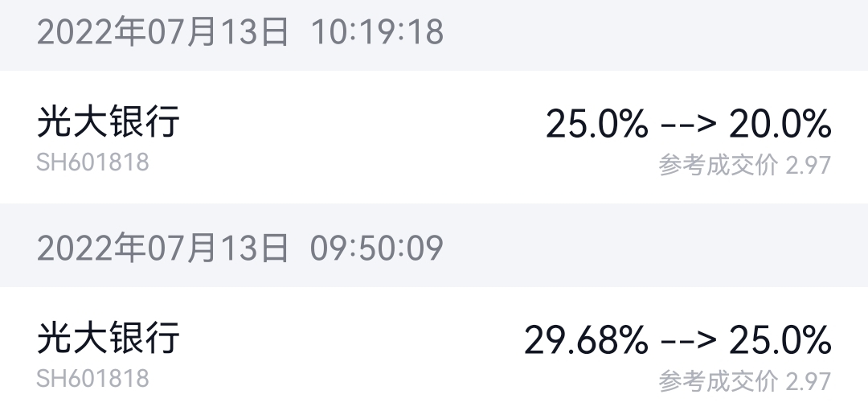Tap price 2.97 in the 09:50:09 record
The width and height of the screenshot is (868, 419).
click(808, 380)
